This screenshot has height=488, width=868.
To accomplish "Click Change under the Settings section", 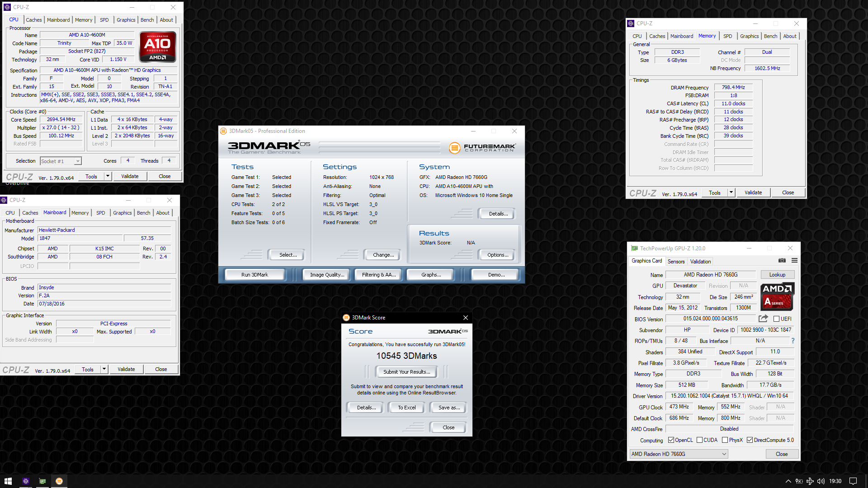I will (x=383, y=255).
